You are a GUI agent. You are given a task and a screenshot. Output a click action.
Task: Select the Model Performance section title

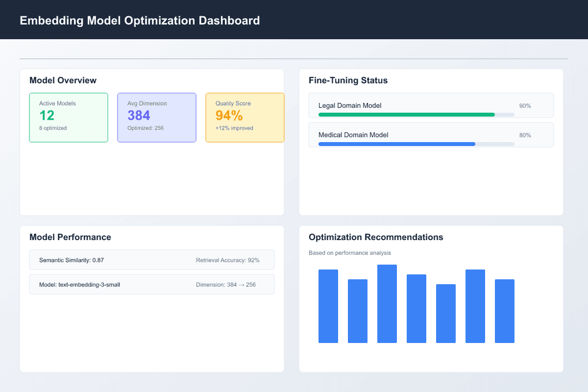(70, 237)
